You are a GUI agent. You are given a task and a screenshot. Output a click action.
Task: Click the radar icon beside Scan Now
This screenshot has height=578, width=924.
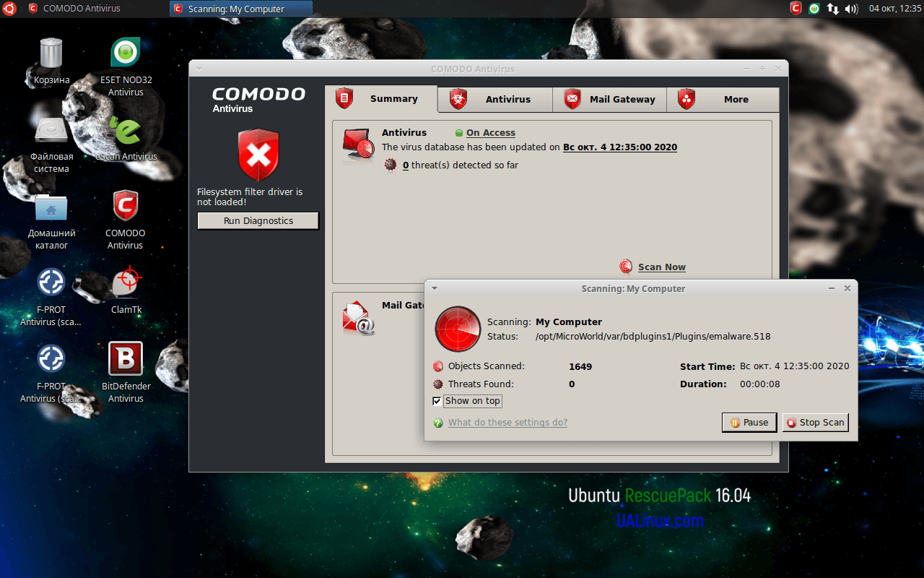[626, 267]
